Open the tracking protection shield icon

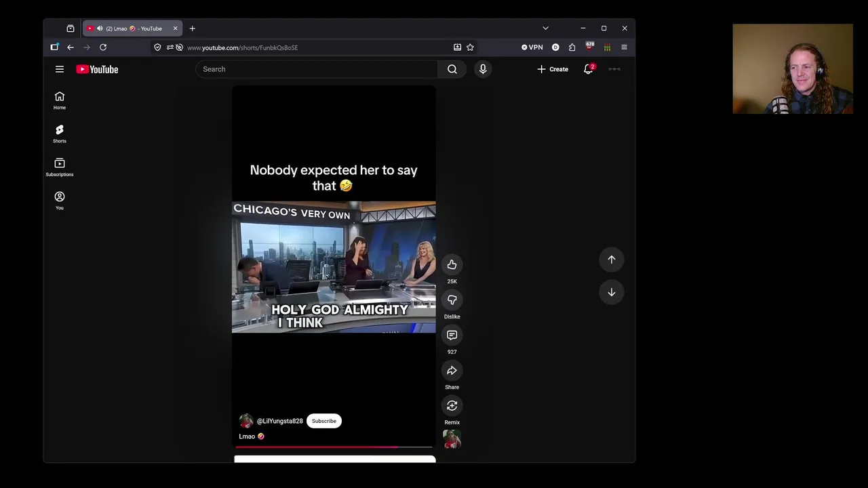click(x=157, y=47)
